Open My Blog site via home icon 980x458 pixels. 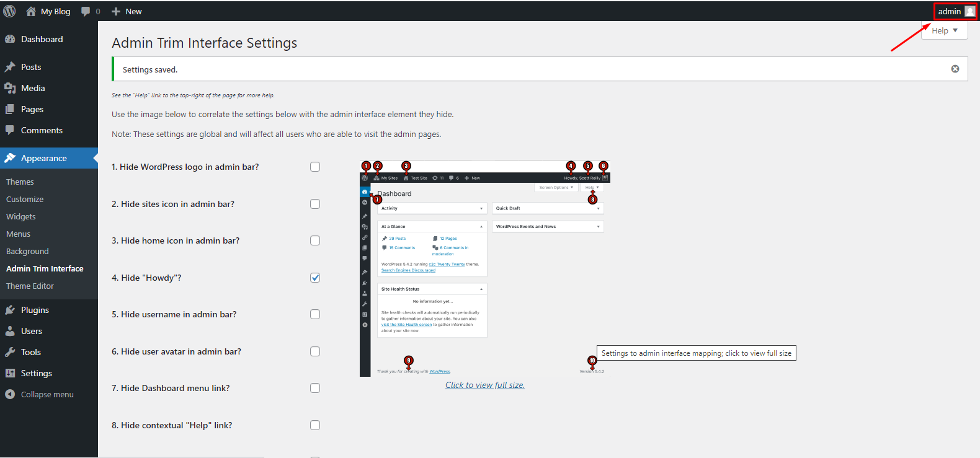(x=31, y=11)
